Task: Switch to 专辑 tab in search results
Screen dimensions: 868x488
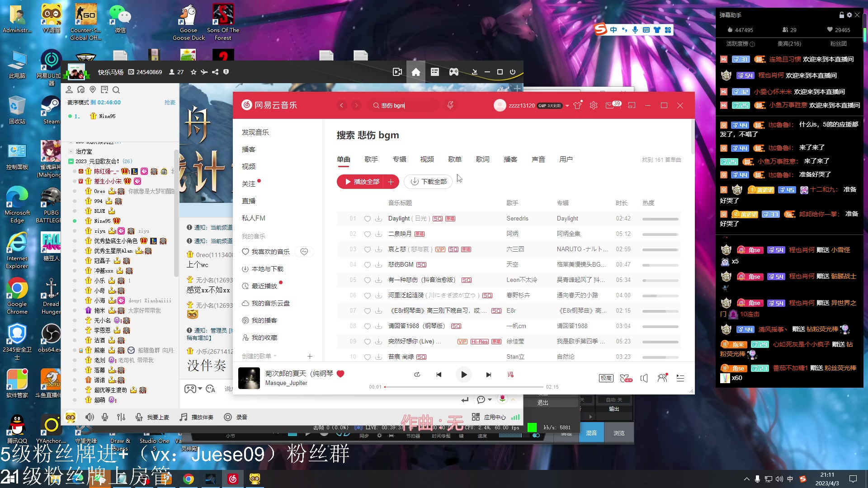Action: click(399, 160)
